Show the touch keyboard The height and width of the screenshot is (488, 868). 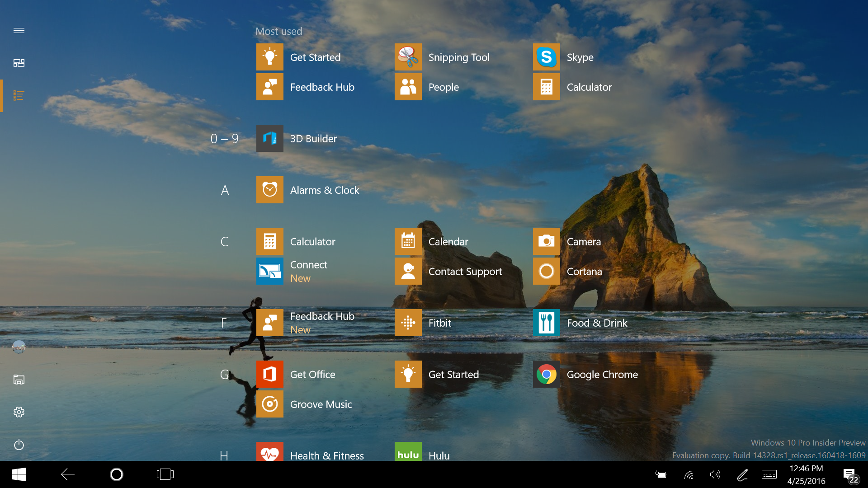769,474
